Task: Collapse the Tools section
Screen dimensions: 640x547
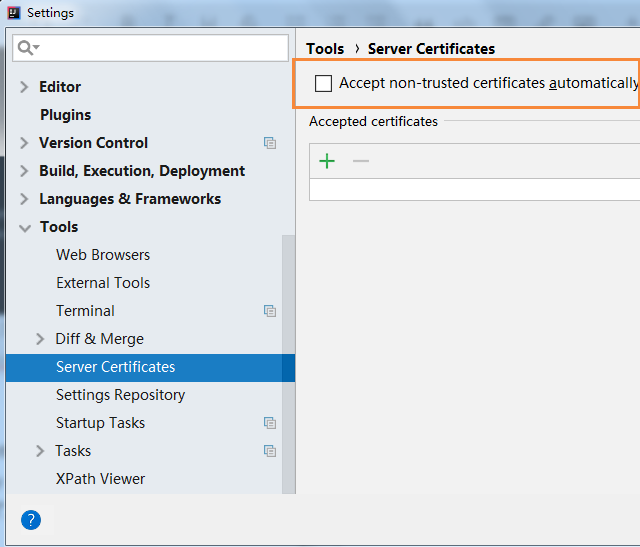Action: click(25, 228)
